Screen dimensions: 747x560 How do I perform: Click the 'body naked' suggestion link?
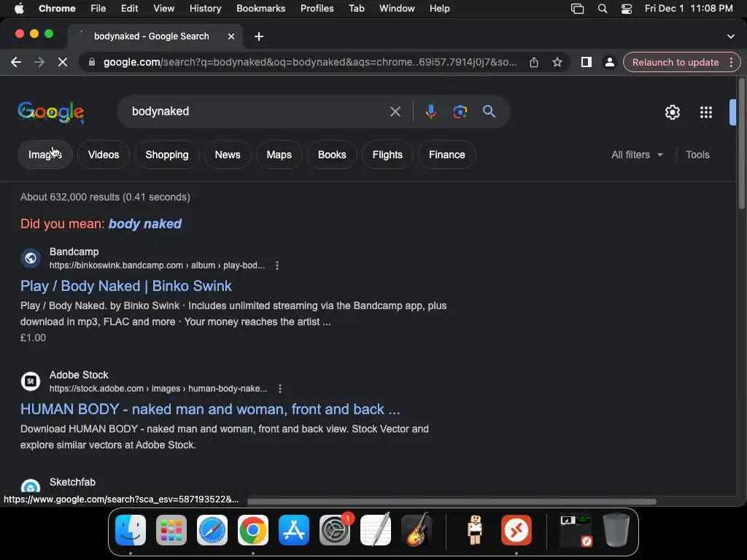point(145,224)
